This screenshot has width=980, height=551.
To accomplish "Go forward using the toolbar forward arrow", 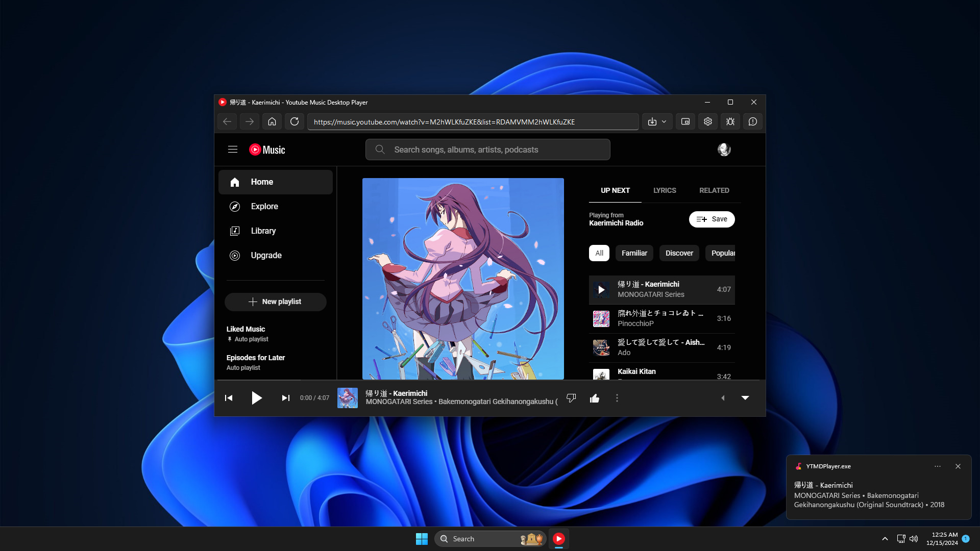I will pyautogui.click(x=250, y=121).
